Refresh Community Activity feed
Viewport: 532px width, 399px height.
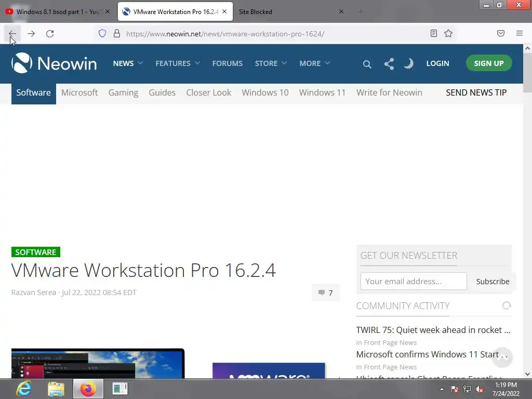pyautogui.click(x=507, y=305)
